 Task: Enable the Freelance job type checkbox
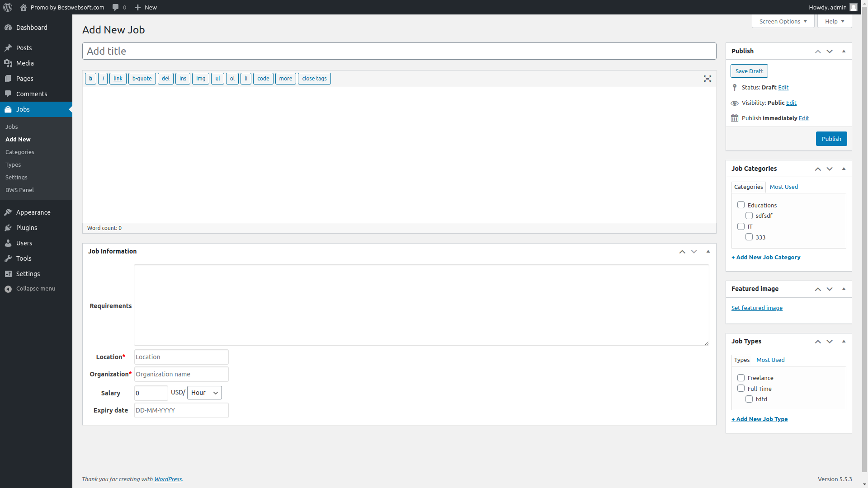[x=741, y=378]
